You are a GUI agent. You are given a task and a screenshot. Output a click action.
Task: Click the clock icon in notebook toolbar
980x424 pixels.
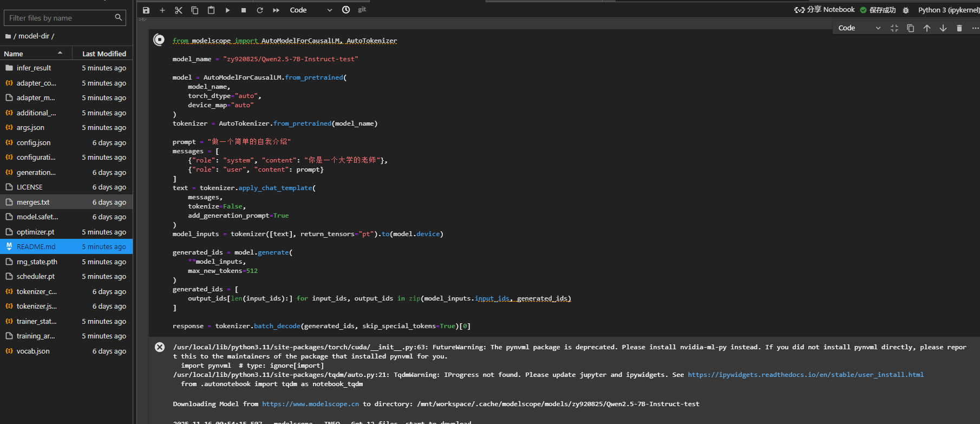[346, 10]
